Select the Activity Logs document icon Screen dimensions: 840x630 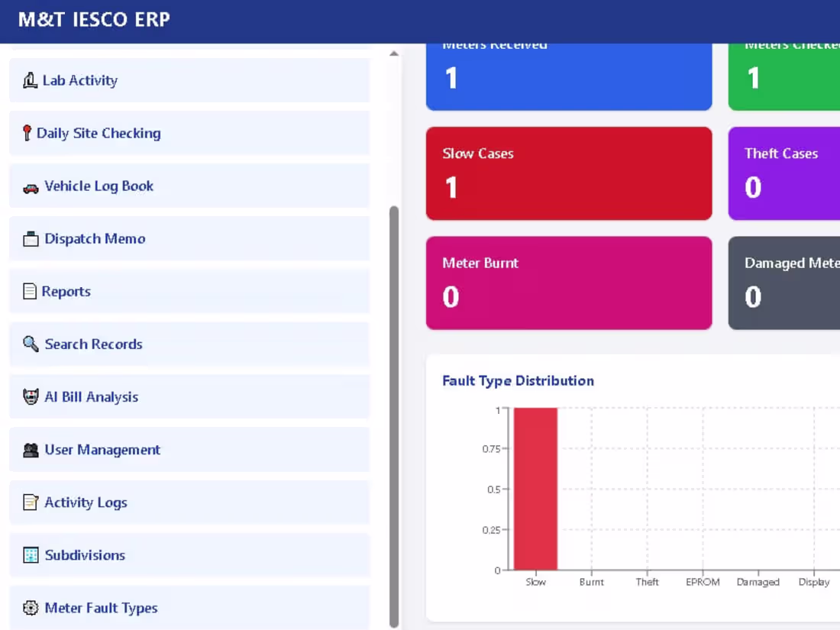(30, 502)
